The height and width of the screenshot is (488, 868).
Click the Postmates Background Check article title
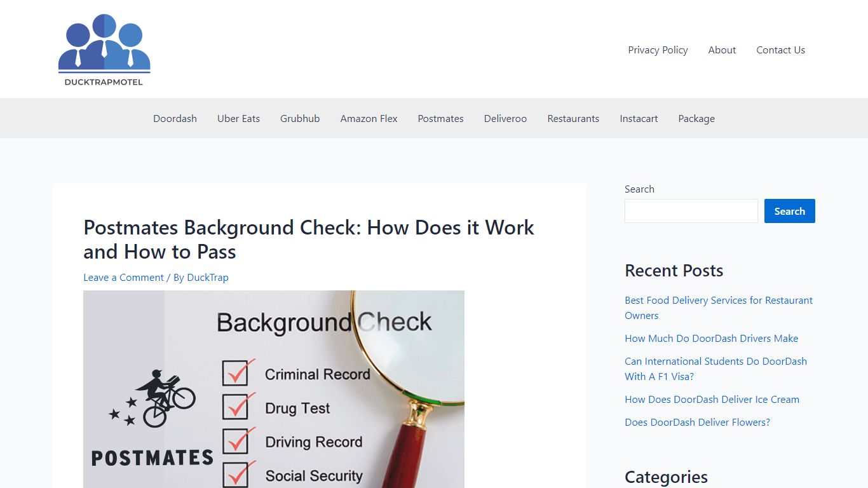[309, 240]
